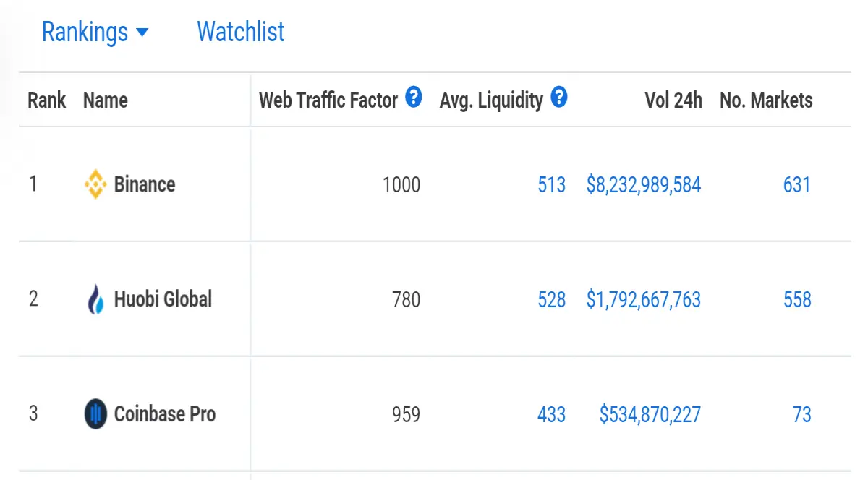Click Huobi volume $1,792,667,763

pos(644,299)
